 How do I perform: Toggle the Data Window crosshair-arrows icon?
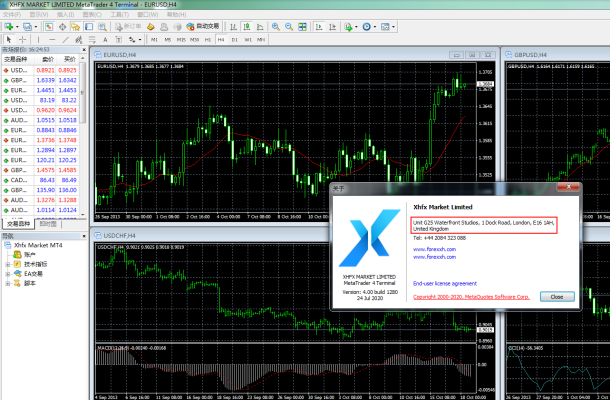point(62,27)
